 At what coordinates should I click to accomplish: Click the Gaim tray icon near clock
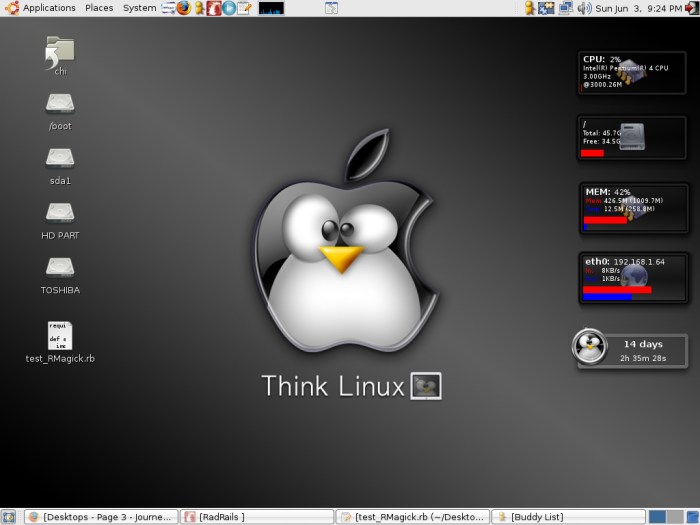pos(529,8)
